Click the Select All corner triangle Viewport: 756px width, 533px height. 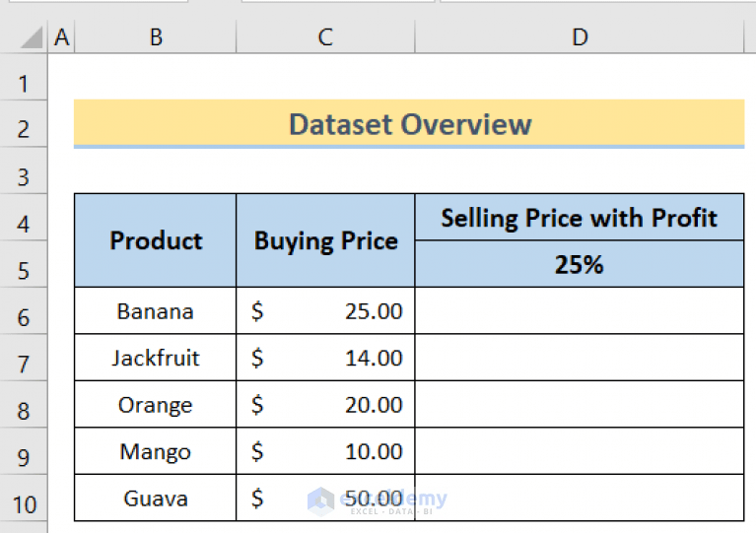[x=31, y=37]
